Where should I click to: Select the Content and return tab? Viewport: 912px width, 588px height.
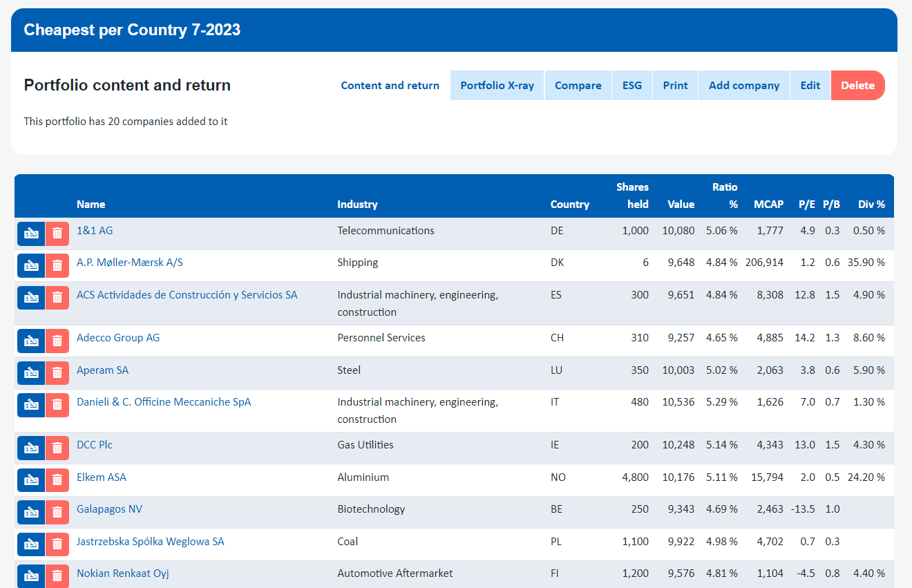click(x=390, y=86)
